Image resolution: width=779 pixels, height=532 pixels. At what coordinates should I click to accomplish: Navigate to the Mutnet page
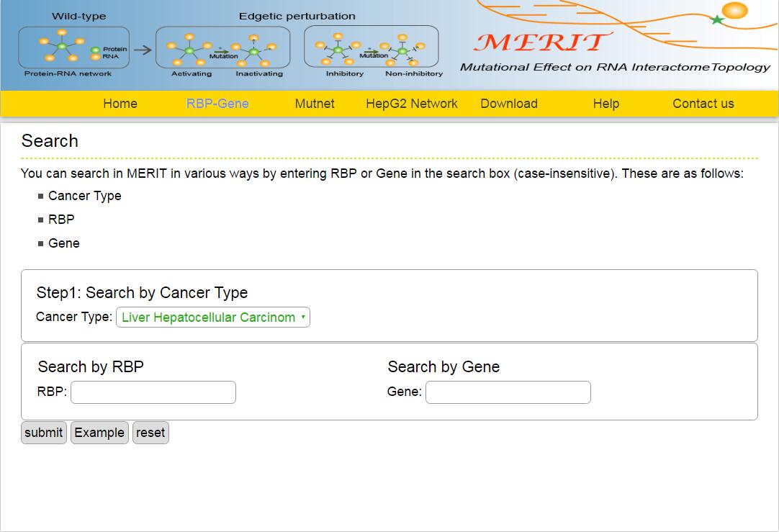(x=315, y=104)
